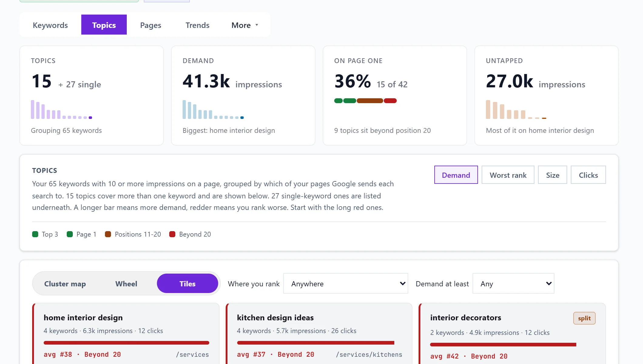Expand the More dropdown menu

[245, 25]
